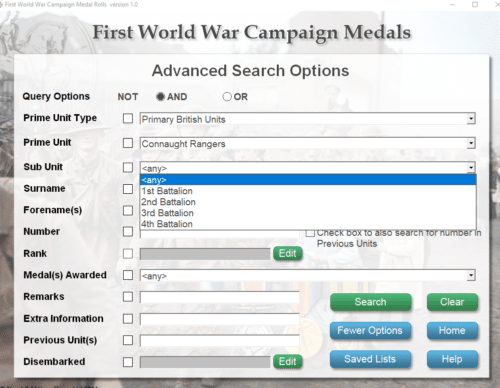Enable searching number in Previous Units checkbox
The width and height of the screenshot is (500, 388).
(310, 233)
